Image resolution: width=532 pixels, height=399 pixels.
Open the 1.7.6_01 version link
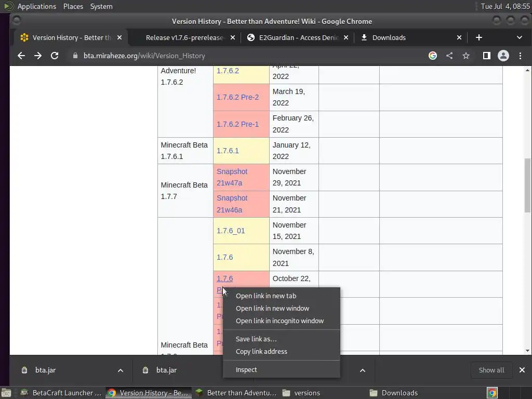pos(231,231)
